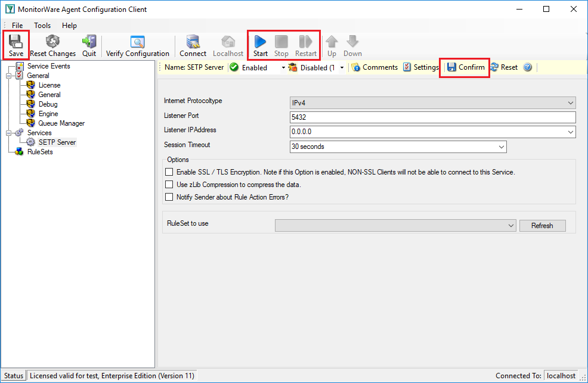Move item Down with arrow icon

352,46
